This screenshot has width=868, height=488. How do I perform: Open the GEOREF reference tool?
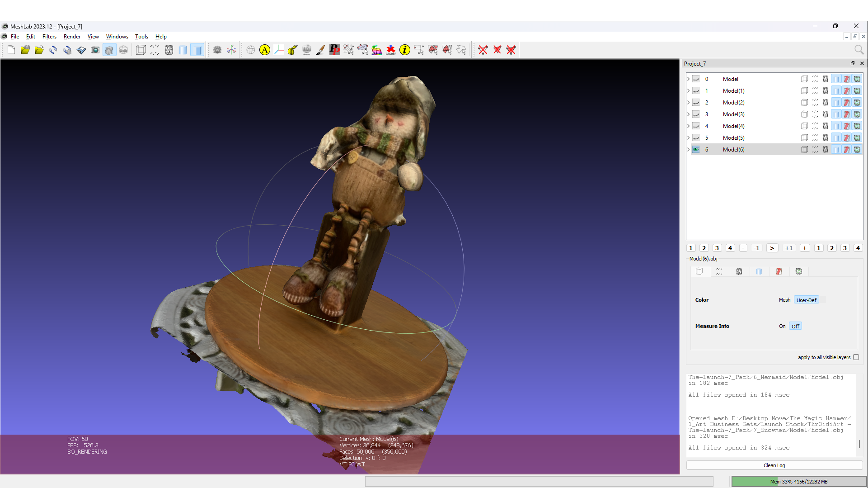[390, 50]
